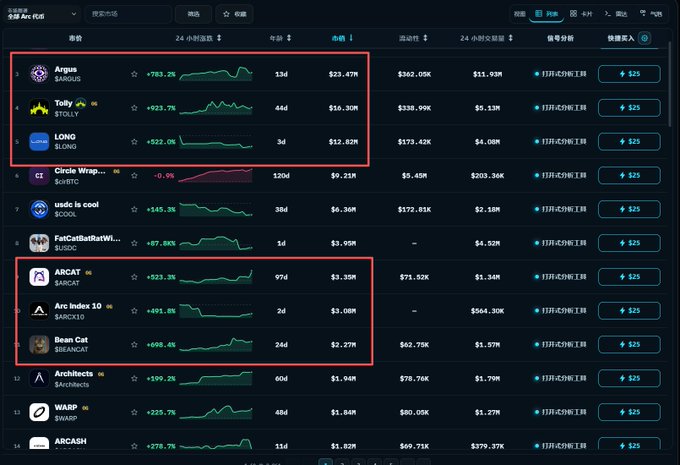Star the Circle Wrap... token row

[134, 176]
